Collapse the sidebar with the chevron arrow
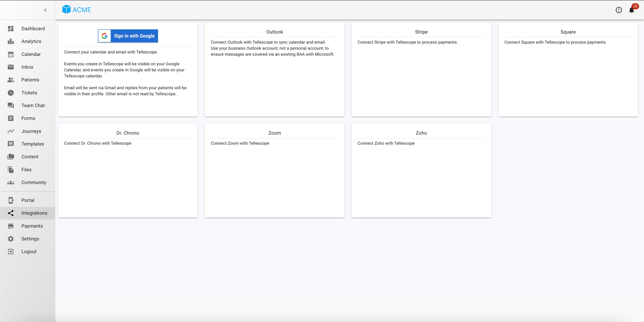 [45, 10]
